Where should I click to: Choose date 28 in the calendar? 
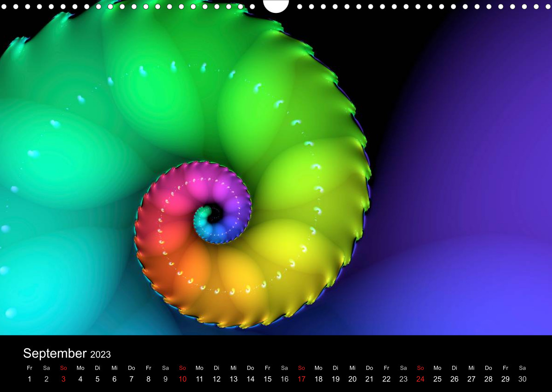tap(489, 379)
